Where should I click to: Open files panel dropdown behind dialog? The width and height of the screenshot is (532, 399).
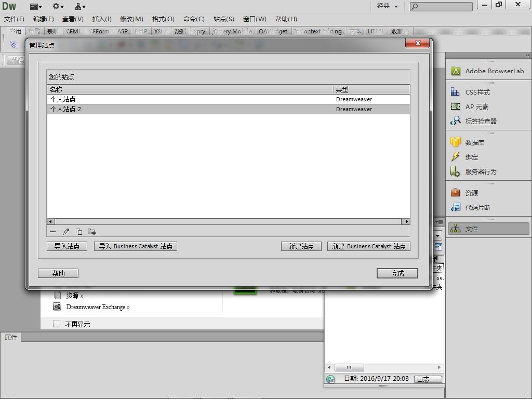point(437,235)
